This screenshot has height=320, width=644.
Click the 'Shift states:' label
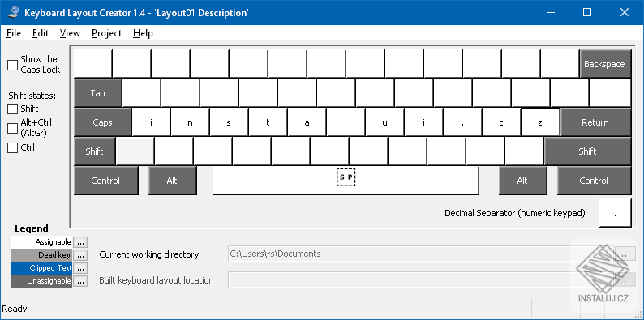(x=32, y=96)
